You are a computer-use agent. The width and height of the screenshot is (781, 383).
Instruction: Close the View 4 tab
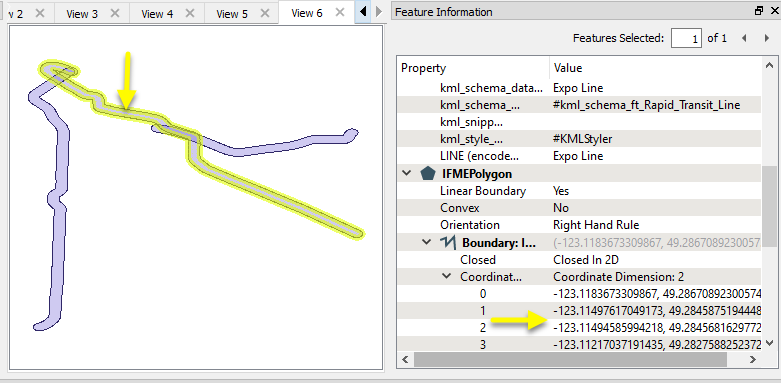tap(190, 13)
